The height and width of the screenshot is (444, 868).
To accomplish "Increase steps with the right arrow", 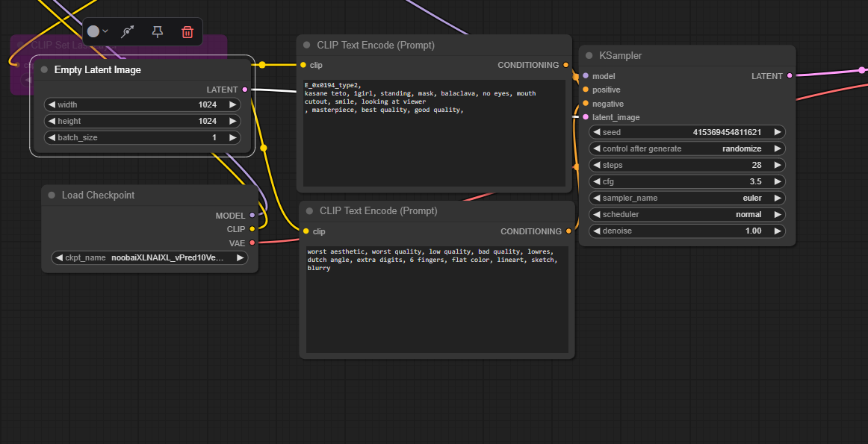I will point(777,165).
